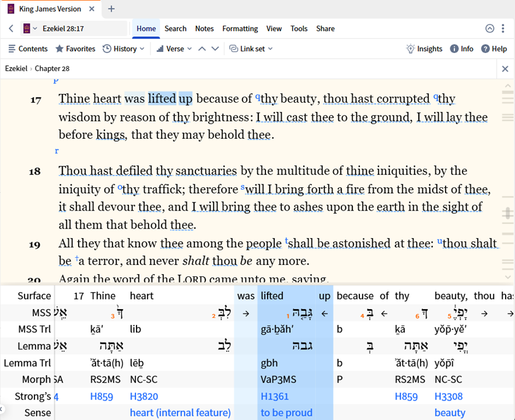Show the Contents list
This screenshot has width=515, height=420.
[28, 49]
